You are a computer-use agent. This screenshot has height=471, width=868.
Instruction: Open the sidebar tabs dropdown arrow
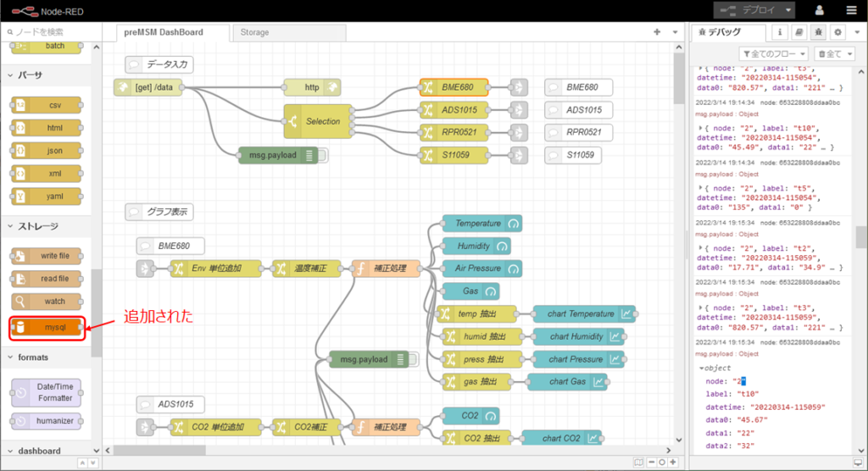(857, 33)
